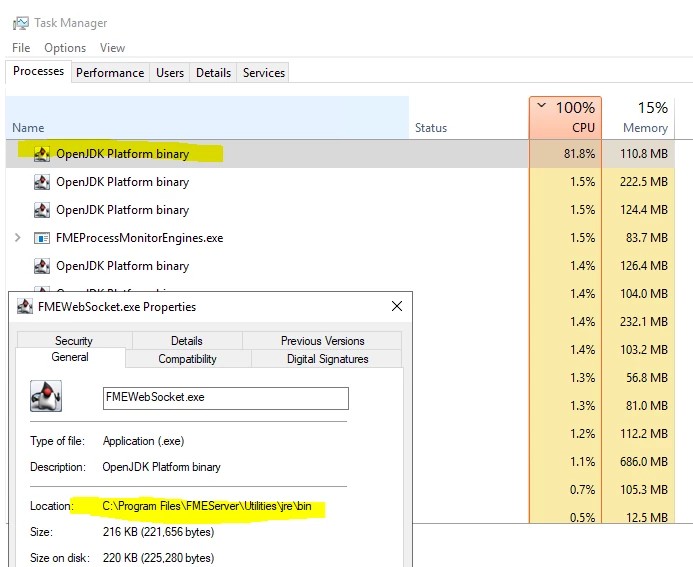The width and height of the screenshot is (693, 567).
Task: Click the 81.0 MB memory value
Action: click(x=647, y=406)
